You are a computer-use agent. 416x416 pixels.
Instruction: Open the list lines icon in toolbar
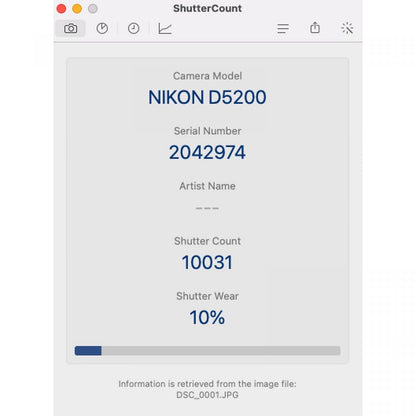283,28
